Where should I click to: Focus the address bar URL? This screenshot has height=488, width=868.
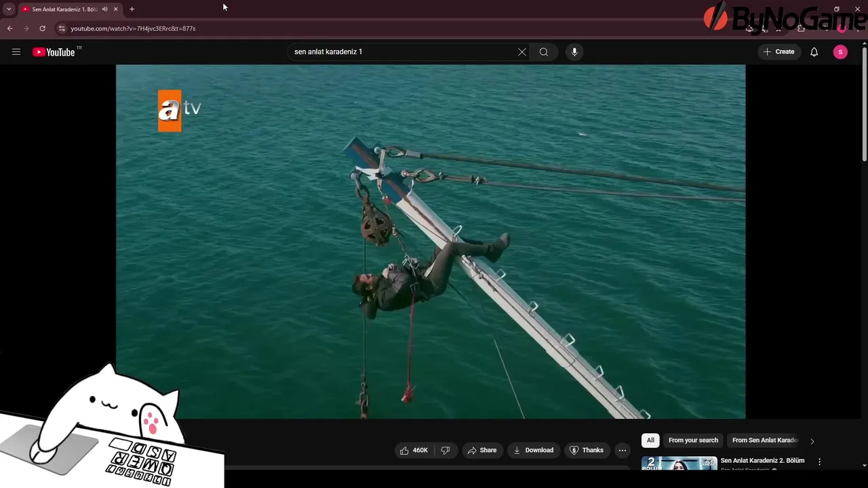(x=133, y=28)
